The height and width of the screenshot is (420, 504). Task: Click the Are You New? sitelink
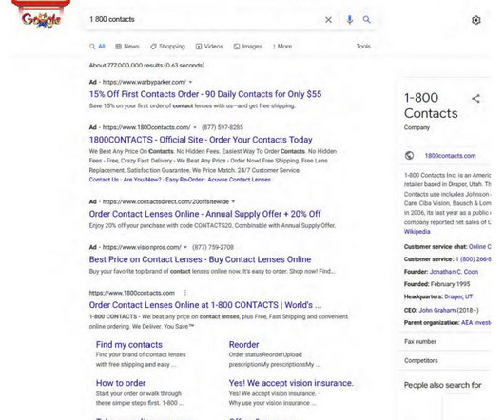142,180
